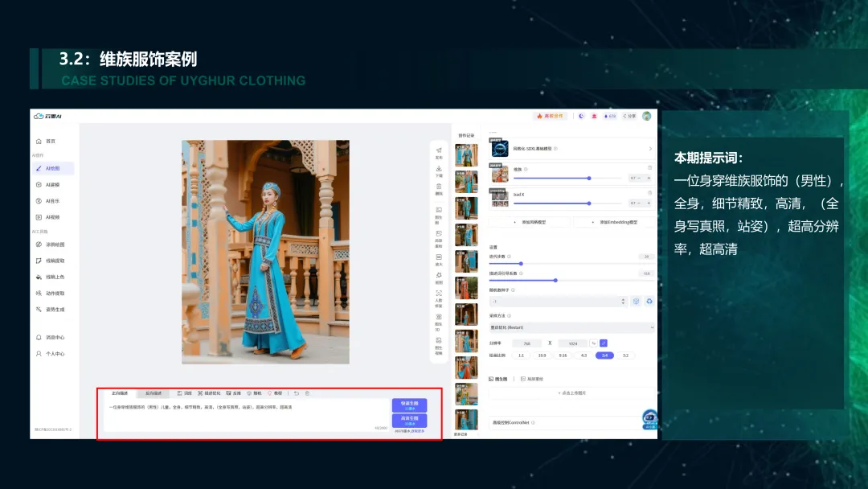Viewport: 868px width, 489px height.
Task: Open 涂鸦绘图 doodle tool
Action: click(50, 244)
